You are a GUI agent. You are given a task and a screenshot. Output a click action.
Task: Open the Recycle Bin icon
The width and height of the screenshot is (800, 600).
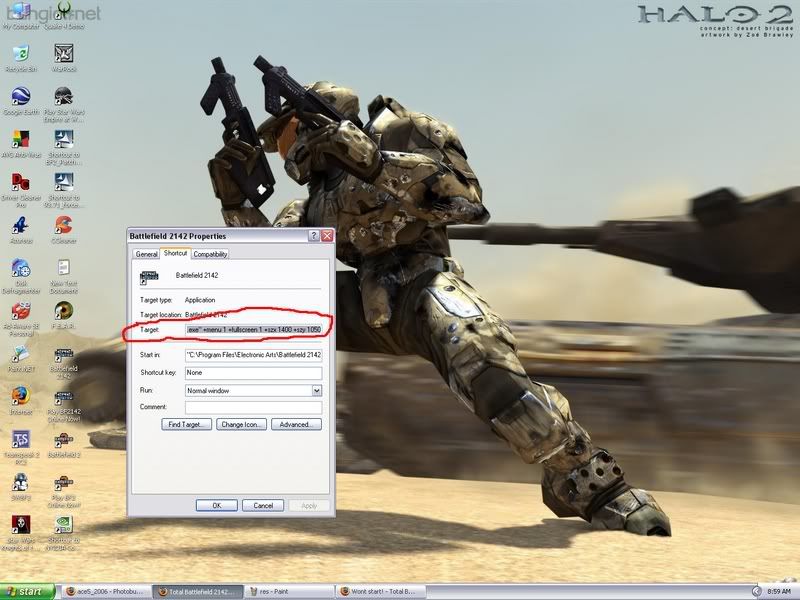pyautogui.click(x=20, y=53)
